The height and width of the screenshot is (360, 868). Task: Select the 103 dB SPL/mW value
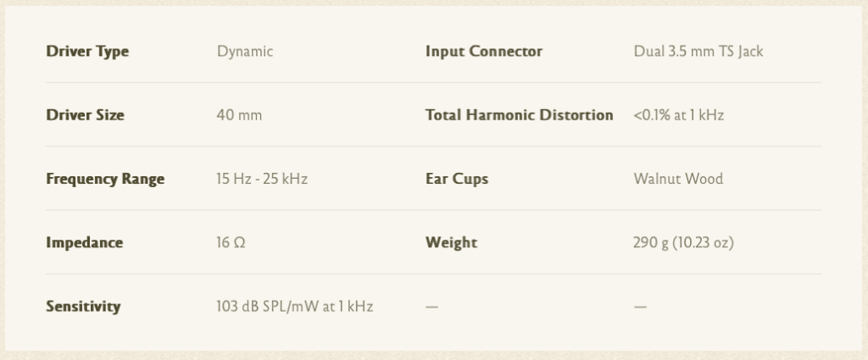point(294,306)
